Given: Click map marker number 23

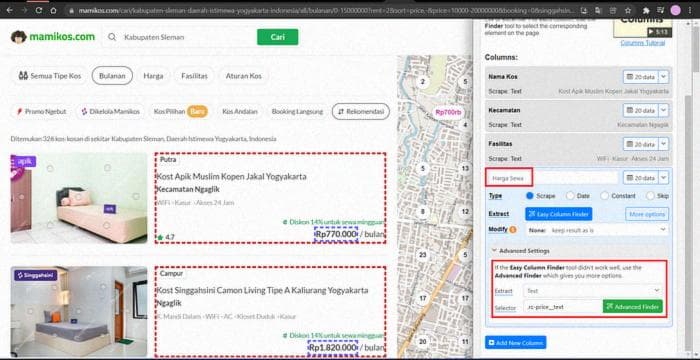Looking at the screenshot, I should click(x=422, y=255).
